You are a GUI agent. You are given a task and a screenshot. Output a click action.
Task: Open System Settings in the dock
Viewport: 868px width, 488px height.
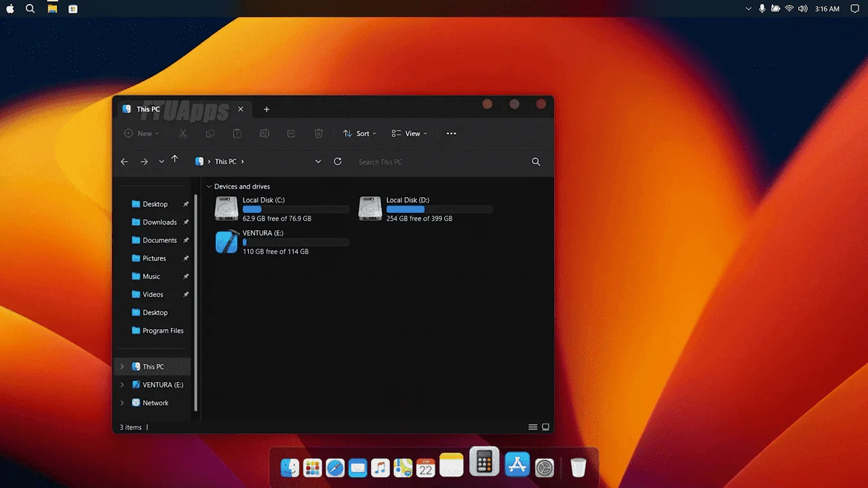click(545, 468)
